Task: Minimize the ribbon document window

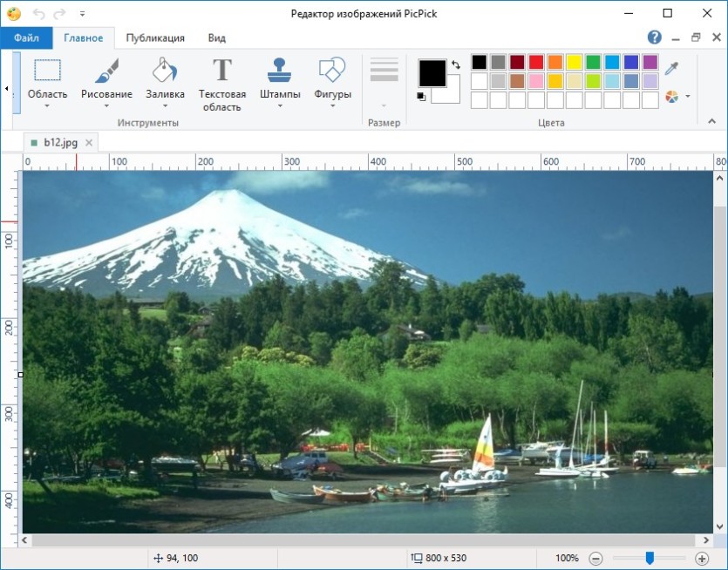Action: point(676,38)
